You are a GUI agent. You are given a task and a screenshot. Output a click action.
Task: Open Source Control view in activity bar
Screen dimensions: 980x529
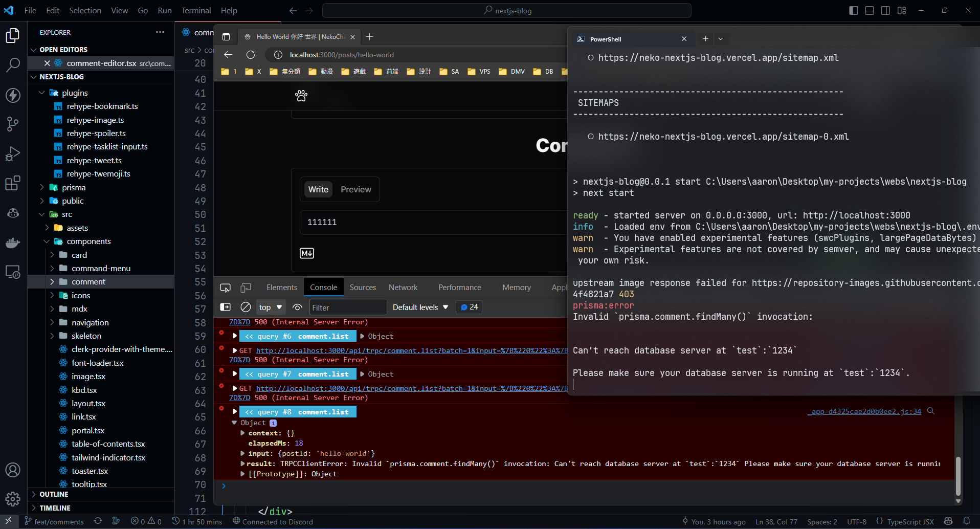point(13,124)
